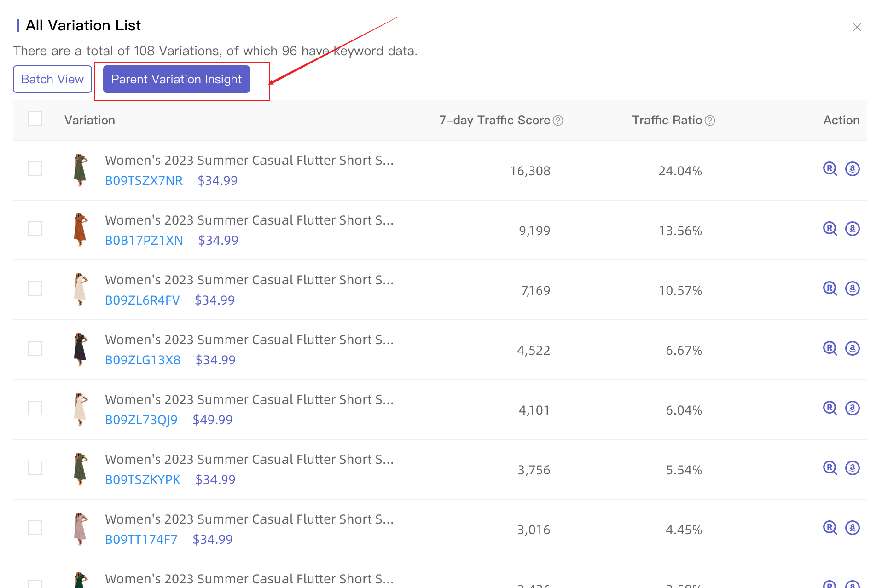Image resolution: width=882 pixels, height=588 pixels.
Task: Check the checkbox for B09TSZX7NR variation
Action: pos(35,169)
